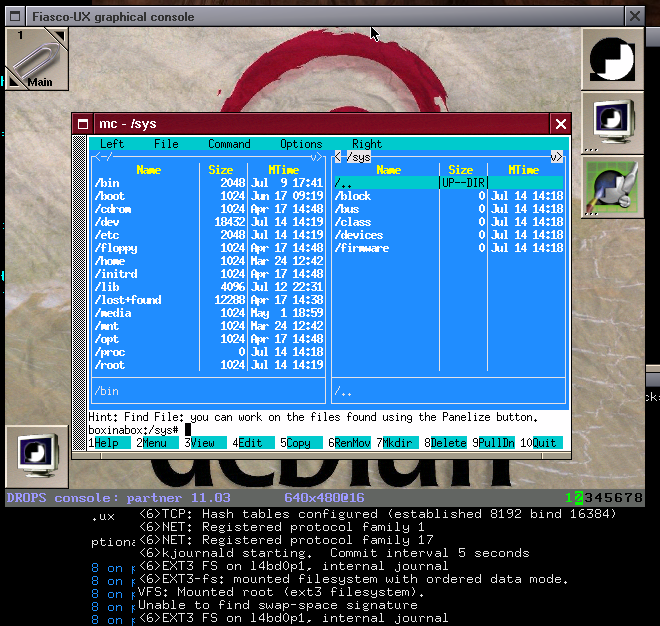660x626 pixels.
Task: Click the 3View function key button
Action: point(205,443)
